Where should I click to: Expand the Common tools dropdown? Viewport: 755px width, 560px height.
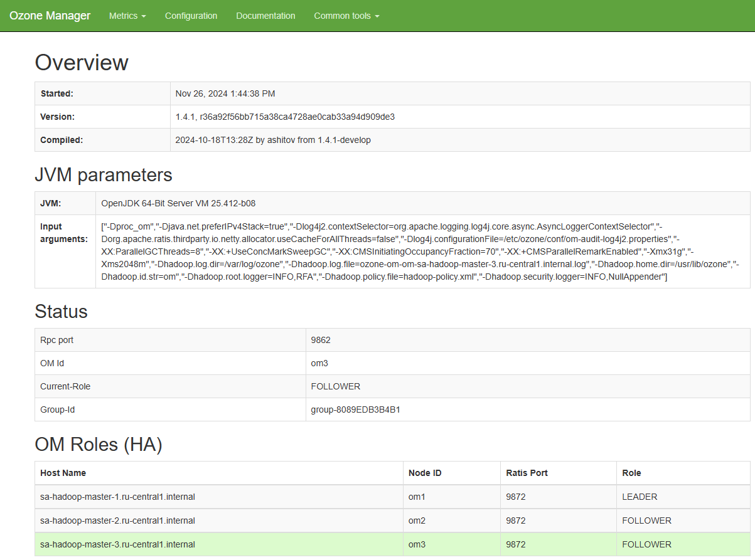click(346, 16)
